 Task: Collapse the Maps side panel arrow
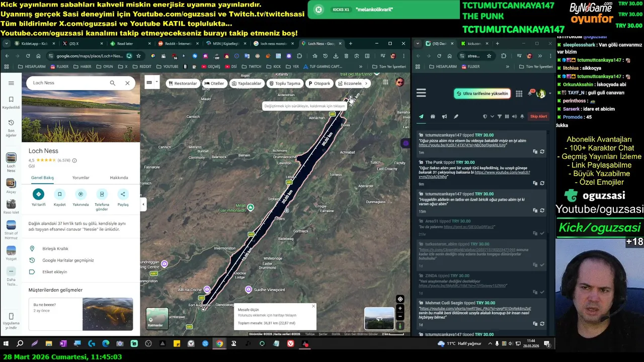[143, 204]
